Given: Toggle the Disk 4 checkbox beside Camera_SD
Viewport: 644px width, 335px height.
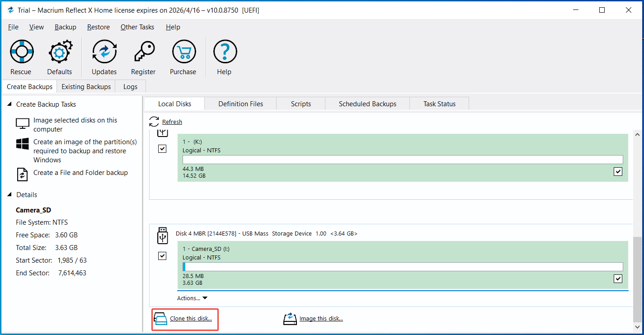Looking at the screenshot, I should pyautogui.click(x=162, y=256).
